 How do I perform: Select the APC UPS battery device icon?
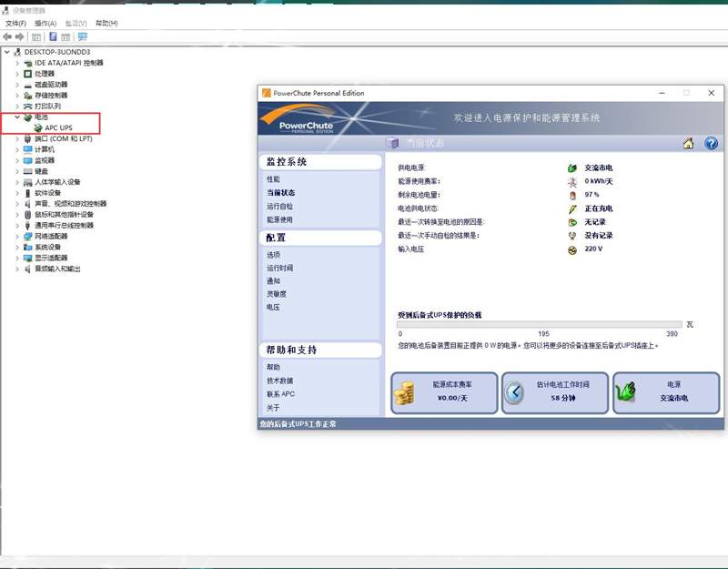[x=38, y=127]
